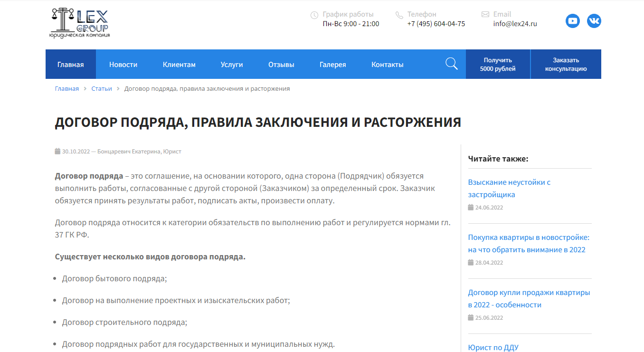Click the Телефон label in the header

pyautogui.click(x=422, y=14)
